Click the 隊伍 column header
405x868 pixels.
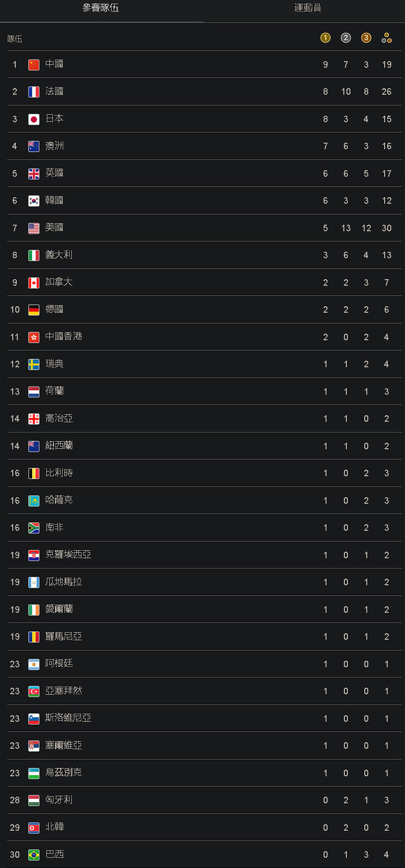tap(15, 39)
